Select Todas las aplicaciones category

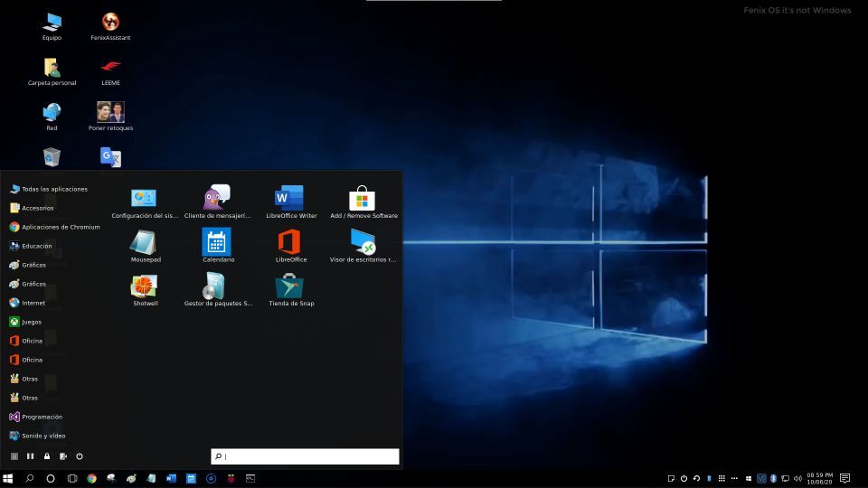[x=49, y=189]
